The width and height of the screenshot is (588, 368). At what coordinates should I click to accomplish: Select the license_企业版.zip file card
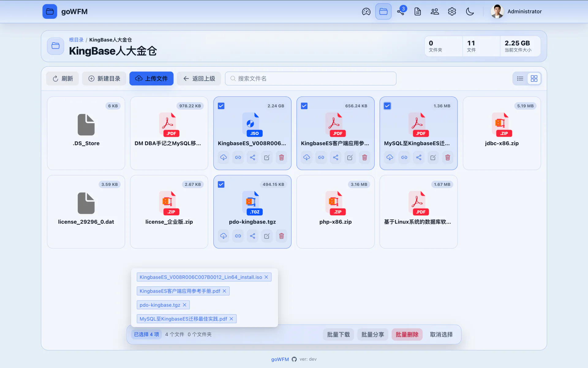coord(169,212)
